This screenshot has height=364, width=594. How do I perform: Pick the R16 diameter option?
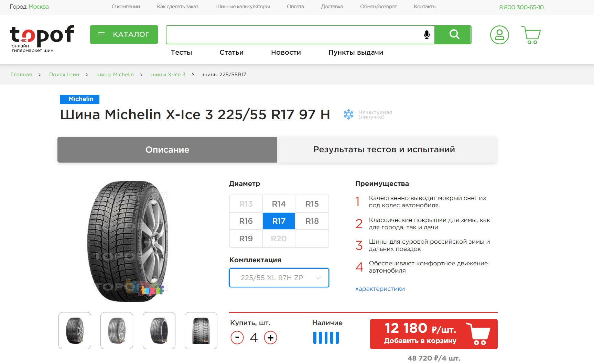tap(246, 221)
